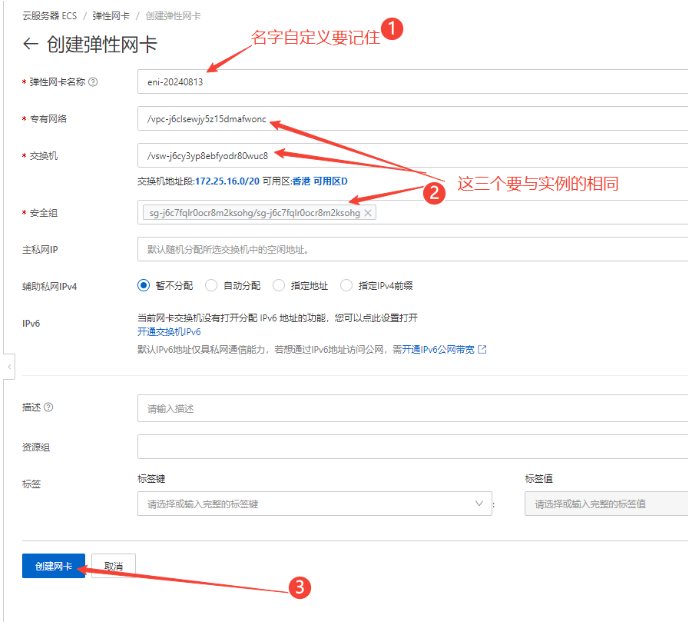Screen dimensions: 688x634
Task: Open the 交换机 vSwitch selector
Action: [412, 155]
